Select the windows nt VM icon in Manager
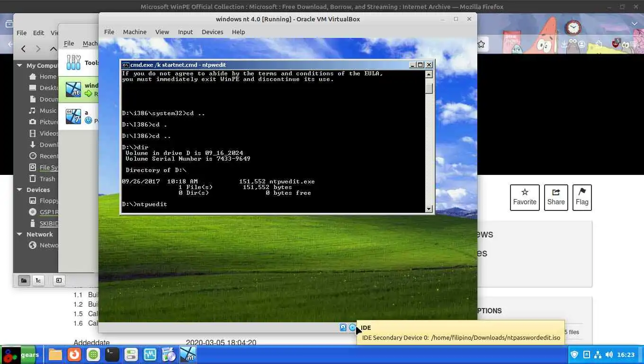The image size is (644, 364). pyautogui.click(x=73, y=90)
